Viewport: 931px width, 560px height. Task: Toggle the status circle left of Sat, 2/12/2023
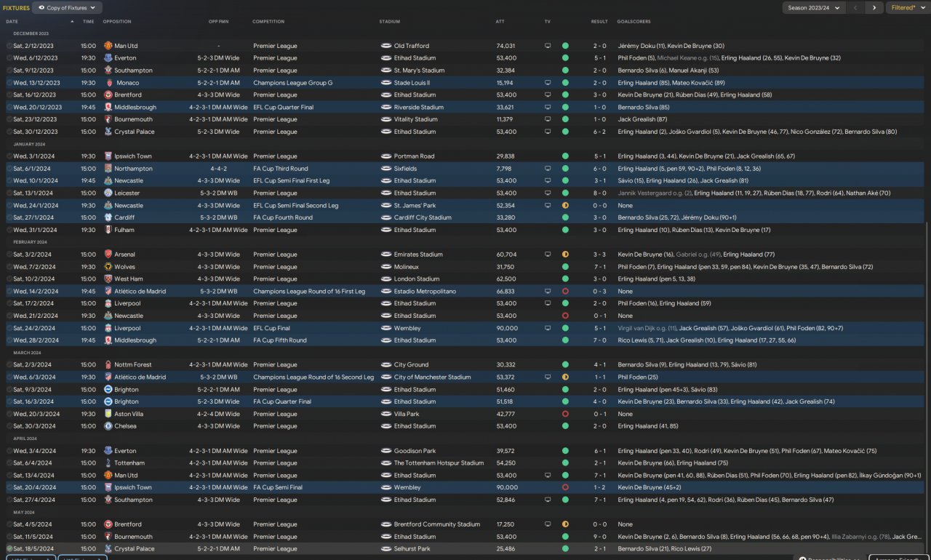pyautogui.click(x=9, y=46)
